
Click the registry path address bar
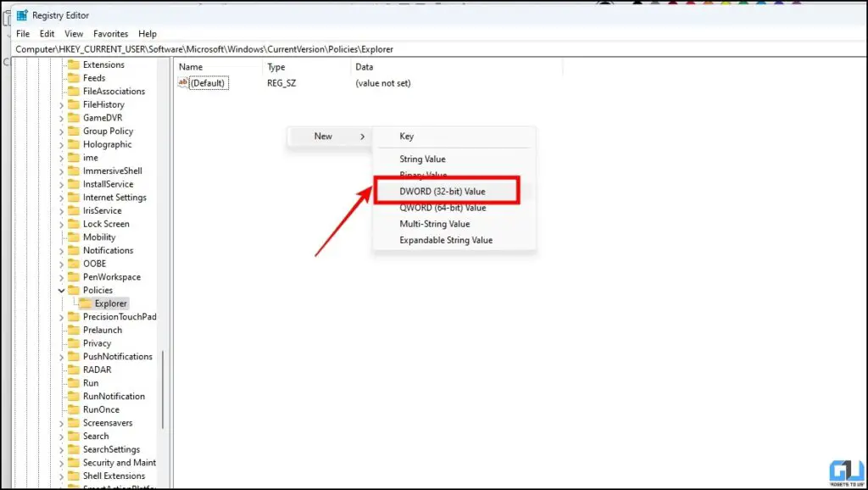[438, 49]
